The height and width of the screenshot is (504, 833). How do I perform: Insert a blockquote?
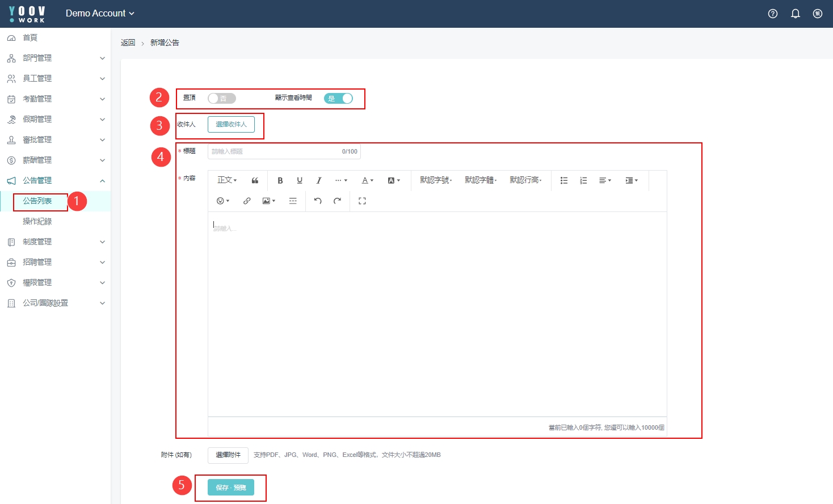click(x=255, y=180)
